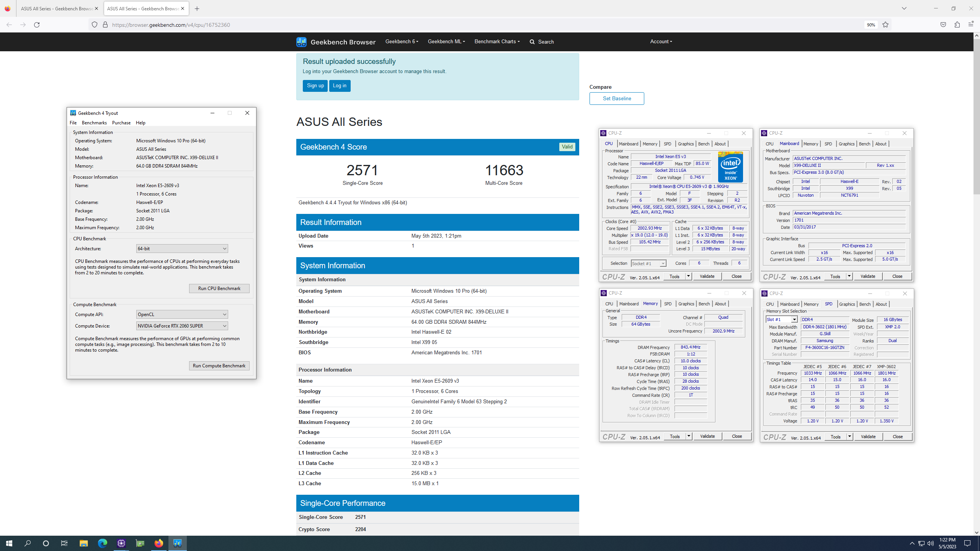Image resolution: width=980 pixels, height=551 pixels.
Task: Open the Architecture 64-bit dropdown
Action: (182, 249)
